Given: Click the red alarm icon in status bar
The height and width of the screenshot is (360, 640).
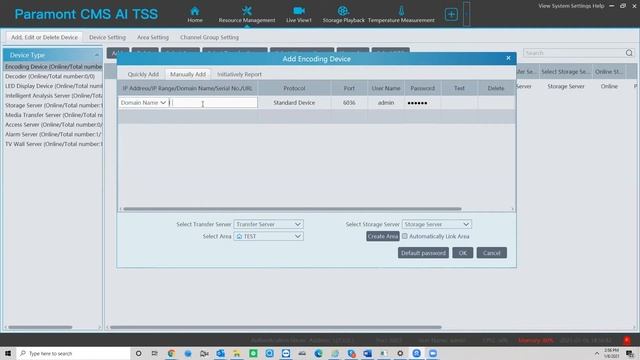Looking at the screenshot, I should (x=627, y=340).
